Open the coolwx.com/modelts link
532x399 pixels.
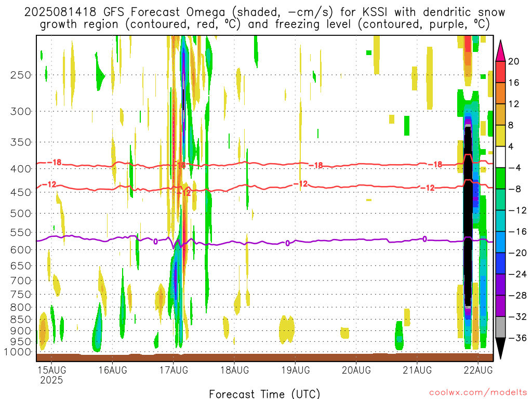[x=478, y=393]
